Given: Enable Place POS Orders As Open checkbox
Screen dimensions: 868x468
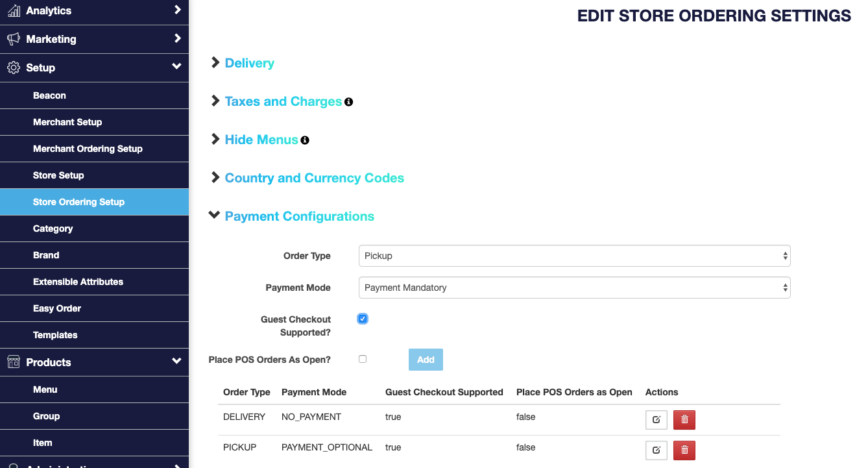Looking at the screenshot, I should (x=363, y=359).
